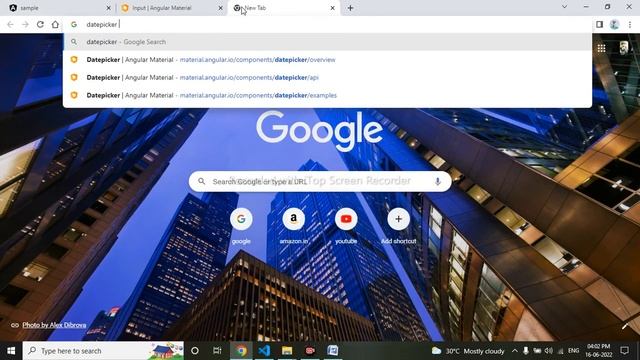Open File Explorer from the taskbar
Screen dimensions: 640x360
point(287,351)
